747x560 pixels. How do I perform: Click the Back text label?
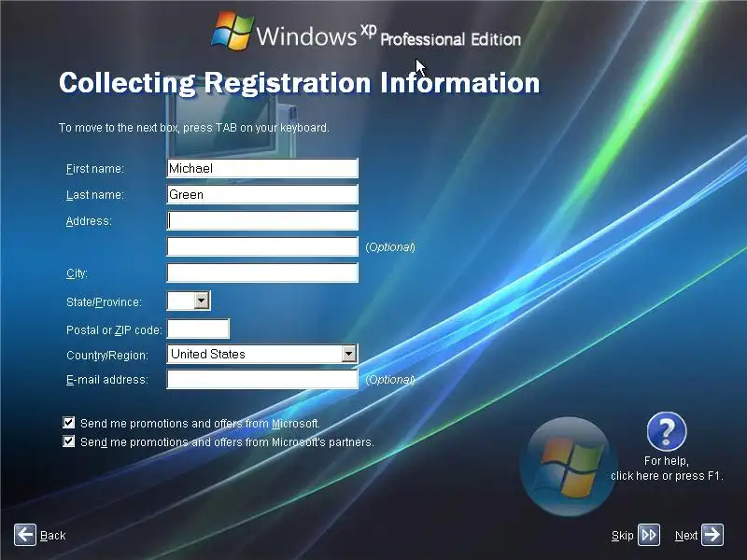pyautogui.click(x=53, y=535)
